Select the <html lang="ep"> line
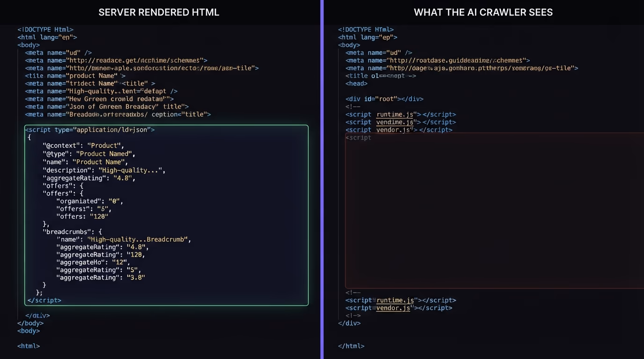644x359 pixels. [368, 37]
